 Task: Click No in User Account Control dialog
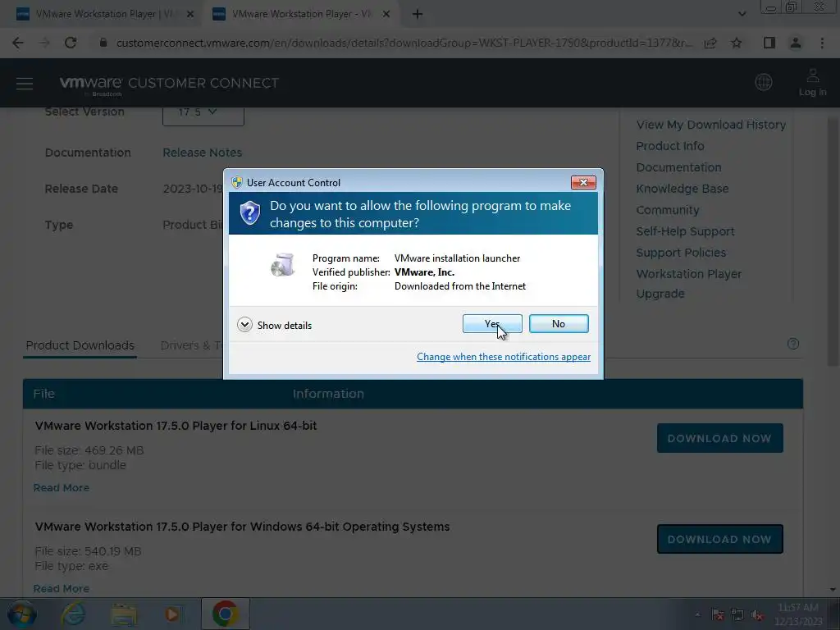558,323
